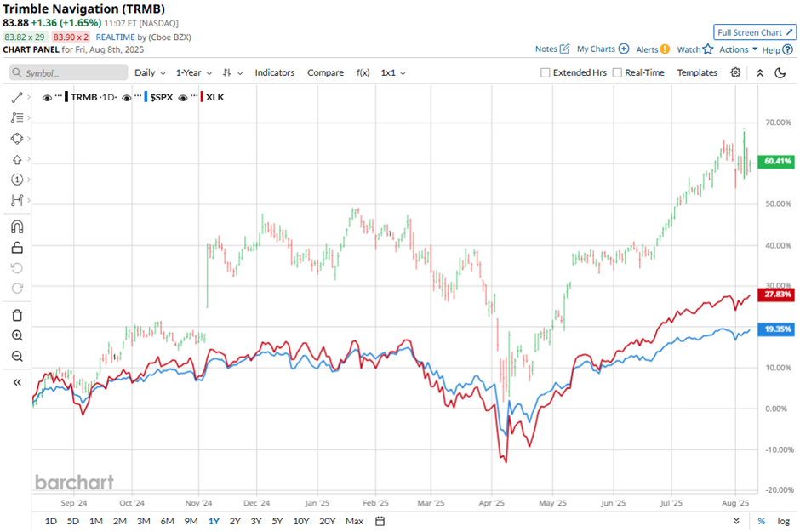Add to Watch list star
This screenshot has height=532, width=800.
(707, 49)
